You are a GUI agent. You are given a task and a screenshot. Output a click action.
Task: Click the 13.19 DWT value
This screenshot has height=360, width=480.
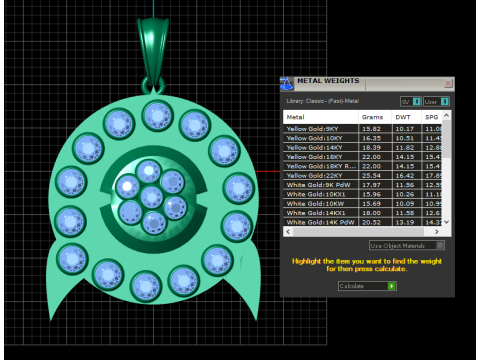405,222
